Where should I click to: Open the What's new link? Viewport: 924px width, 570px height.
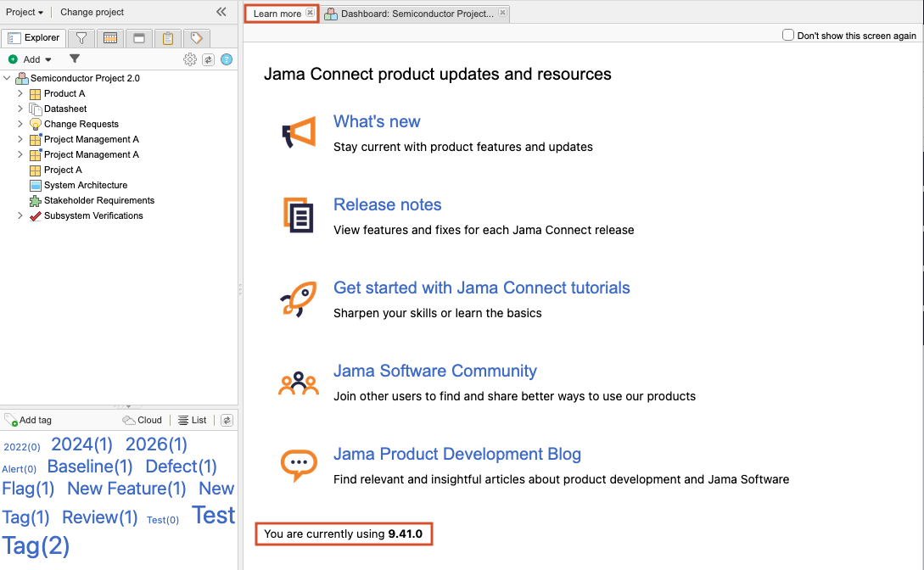377,121
